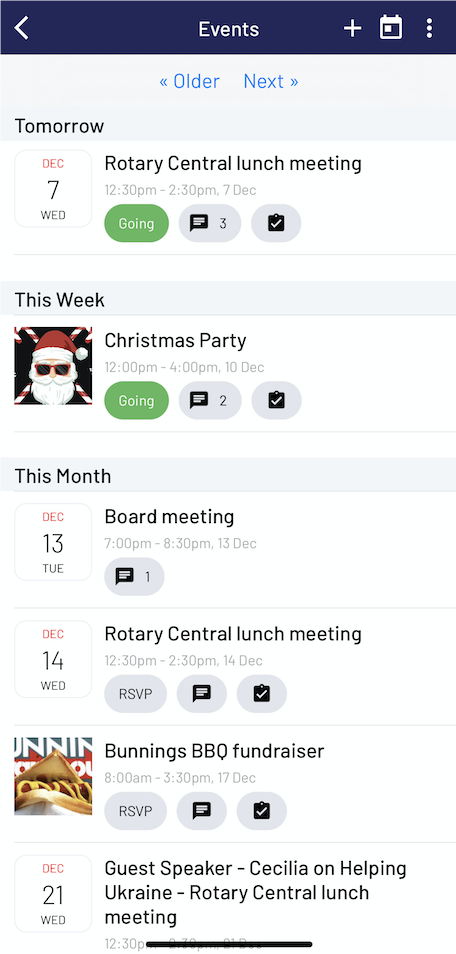
Task: Open Christmas Party attendance clipboard
Action: pos(276,400)
